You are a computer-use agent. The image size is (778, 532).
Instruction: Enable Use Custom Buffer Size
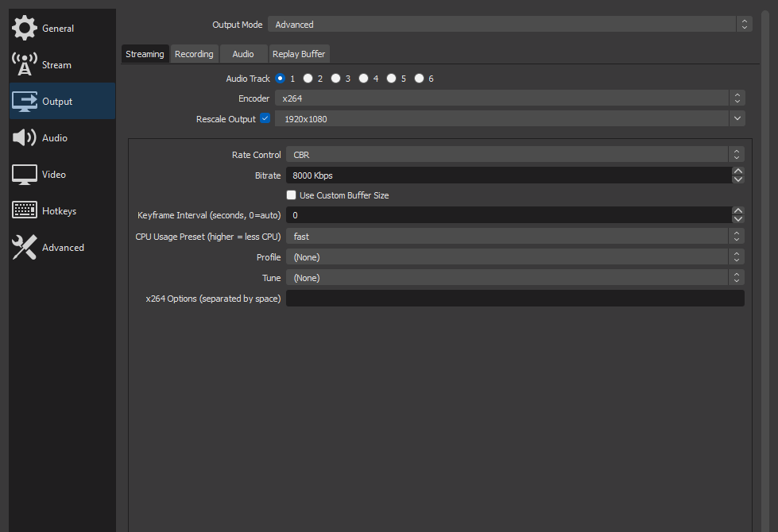tap(292, 195)
